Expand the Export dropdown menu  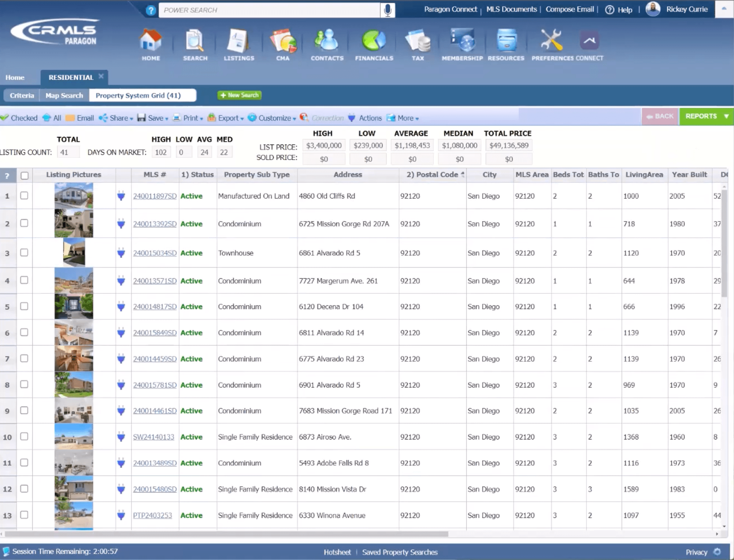click(229, 118)
